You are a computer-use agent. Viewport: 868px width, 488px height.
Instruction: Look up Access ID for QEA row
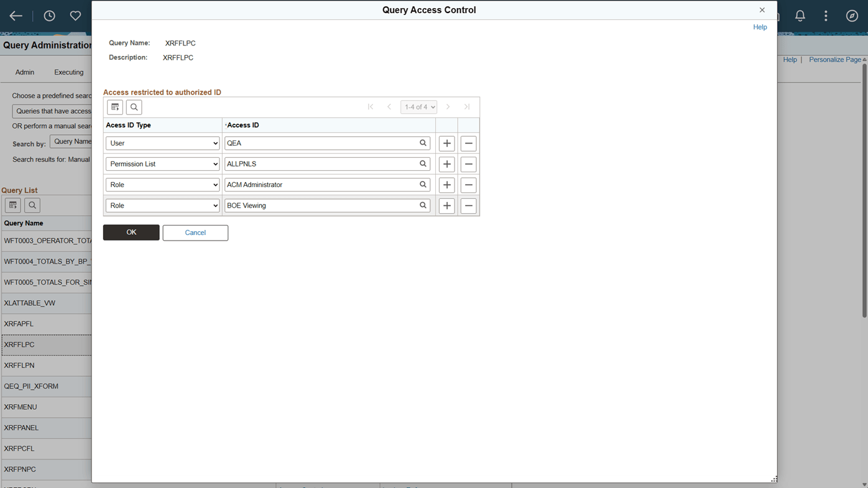coord(423,143)
